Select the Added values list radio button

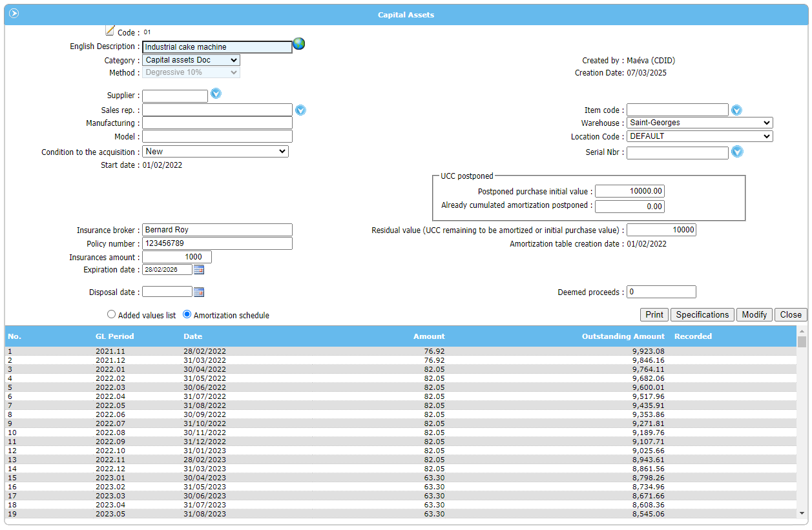112,314
